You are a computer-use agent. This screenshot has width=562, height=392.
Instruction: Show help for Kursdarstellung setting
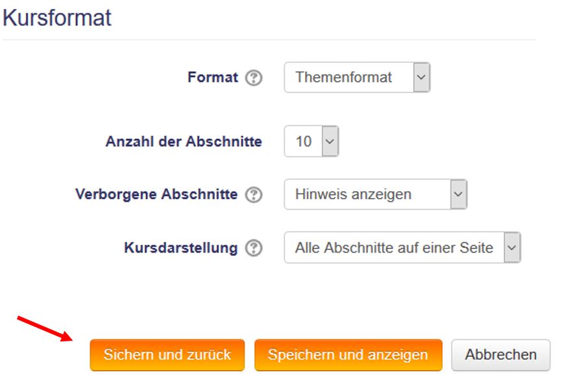[254, 249]
